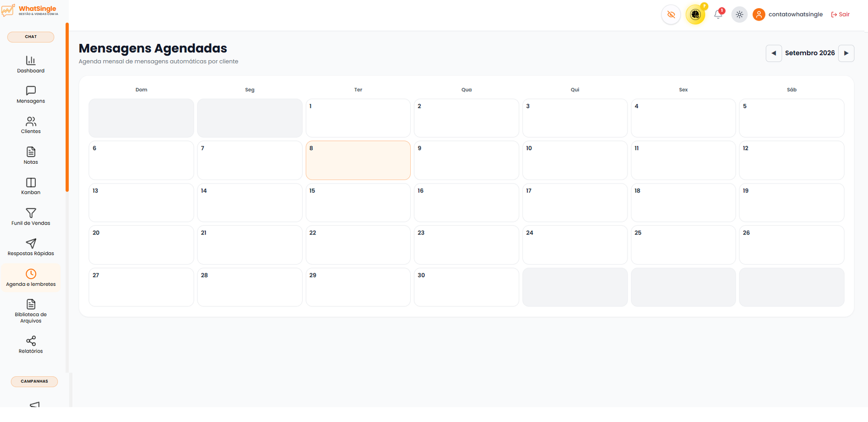
Task: Toggle the crossed-eye visibility button
Action: 671,15
